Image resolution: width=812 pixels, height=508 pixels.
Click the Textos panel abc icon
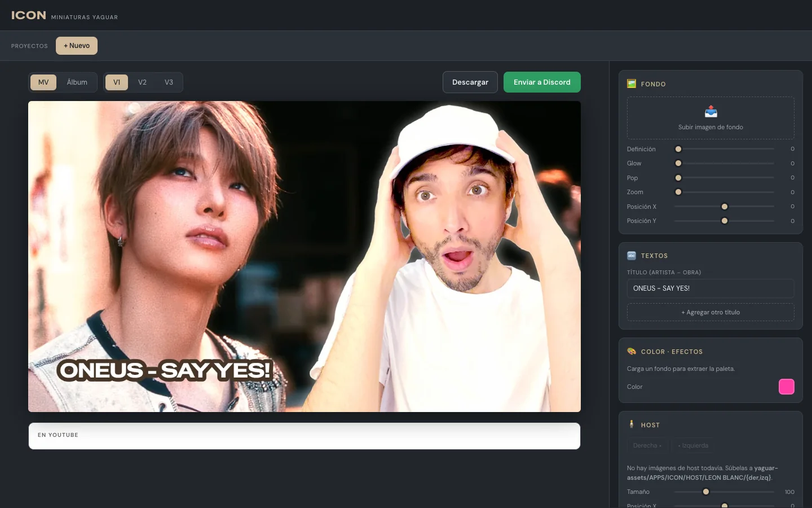point(632,256)
